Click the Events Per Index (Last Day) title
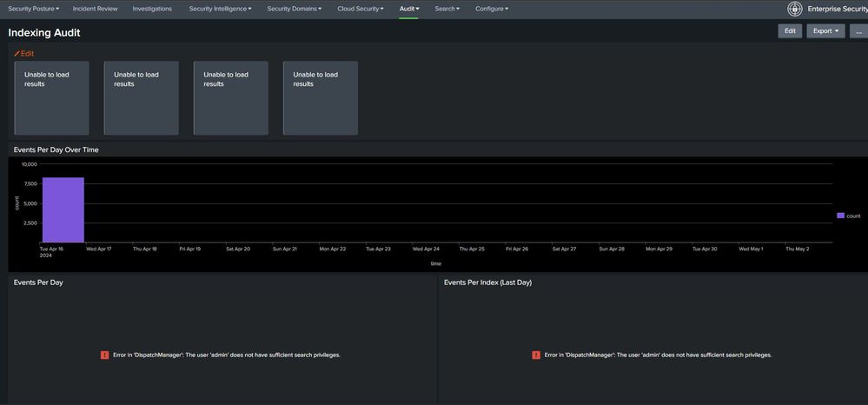The image size is (868, 405). coord(487,282)
